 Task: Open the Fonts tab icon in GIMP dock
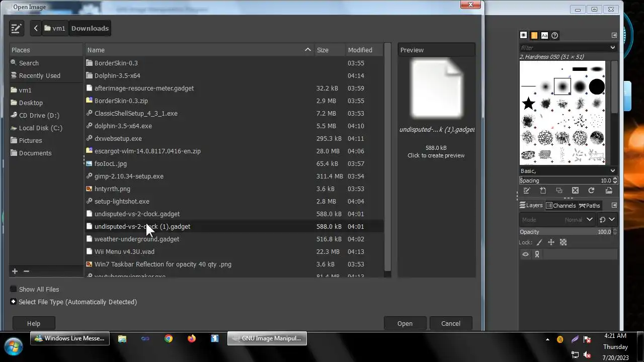tap(544, 35)
